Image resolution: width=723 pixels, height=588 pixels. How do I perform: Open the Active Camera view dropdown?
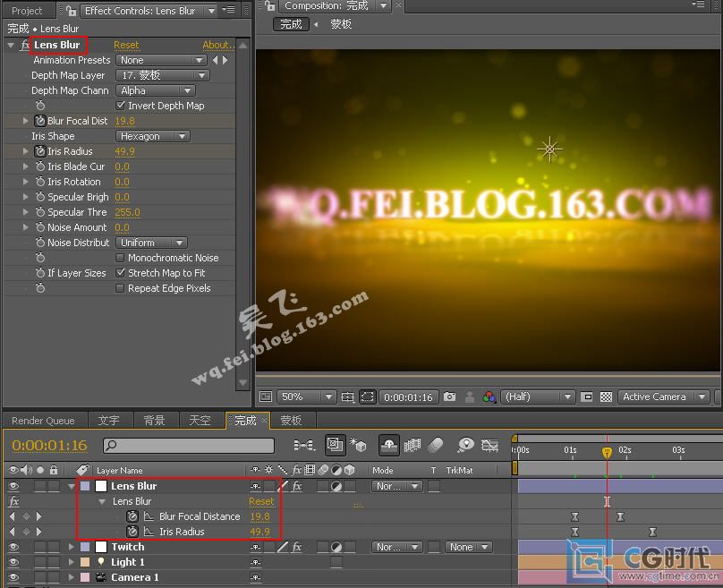(663, 396)
